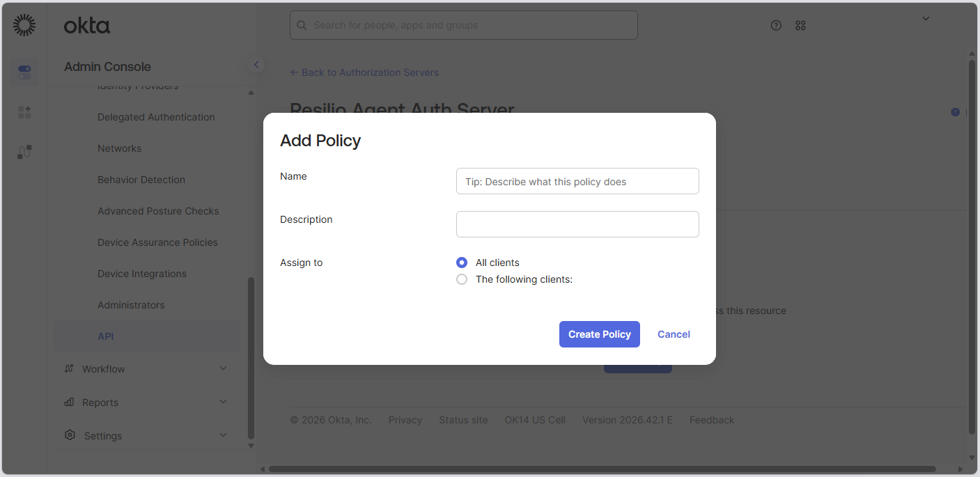
Task: Open the help question mark icon
Action: pyautogui.click(x=776, y=25)
